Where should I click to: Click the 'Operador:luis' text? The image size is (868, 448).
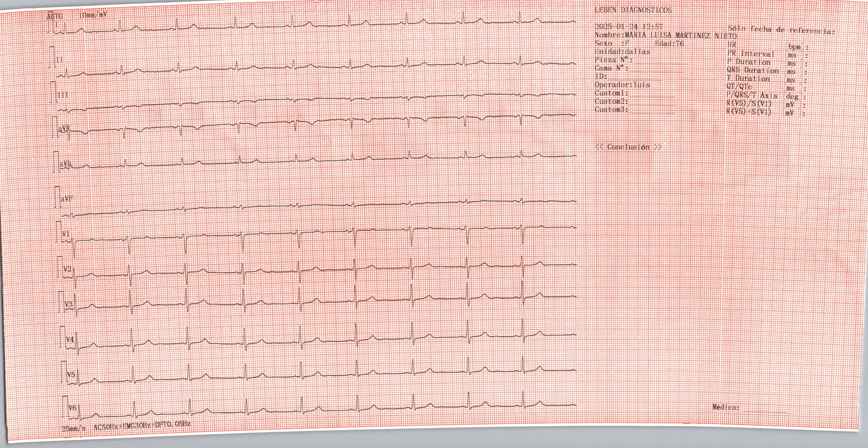622,85
